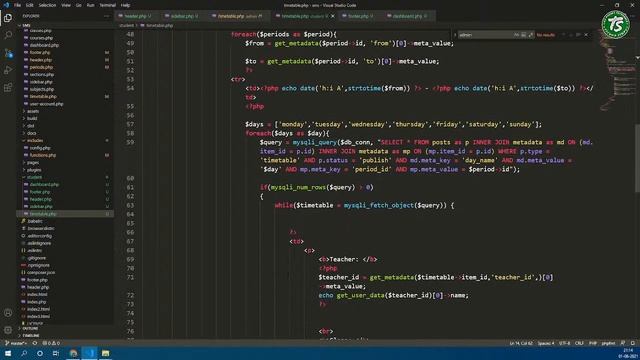
Task: Change CRLF end of line in status bar
Action: (579, 343)
